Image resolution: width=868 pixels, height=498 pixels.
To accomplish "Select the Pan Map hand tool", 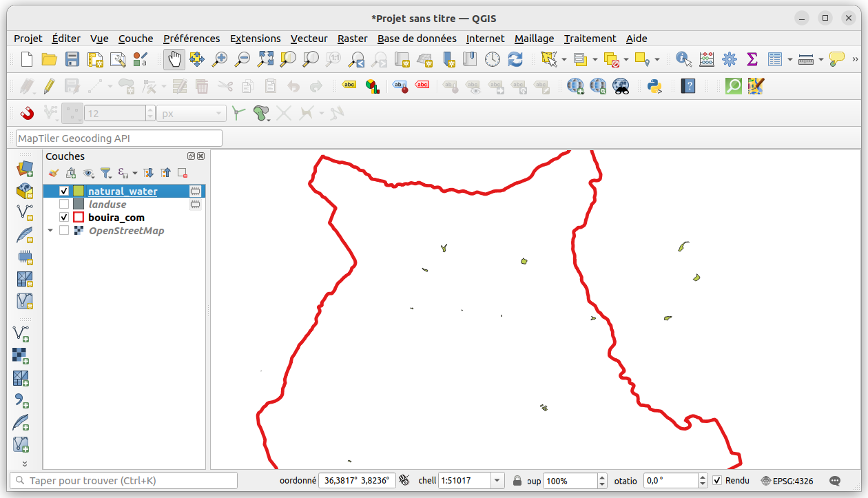I will [174, 60].
